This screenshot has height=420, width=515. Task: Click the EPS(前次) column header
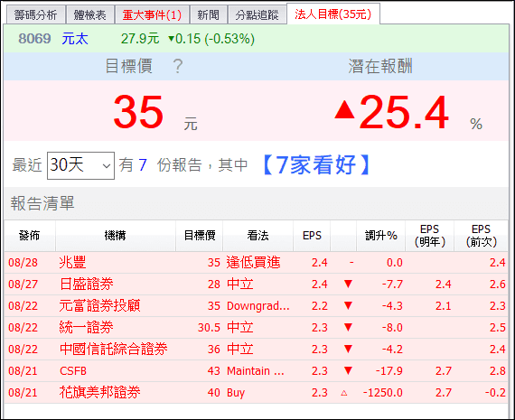482,236
